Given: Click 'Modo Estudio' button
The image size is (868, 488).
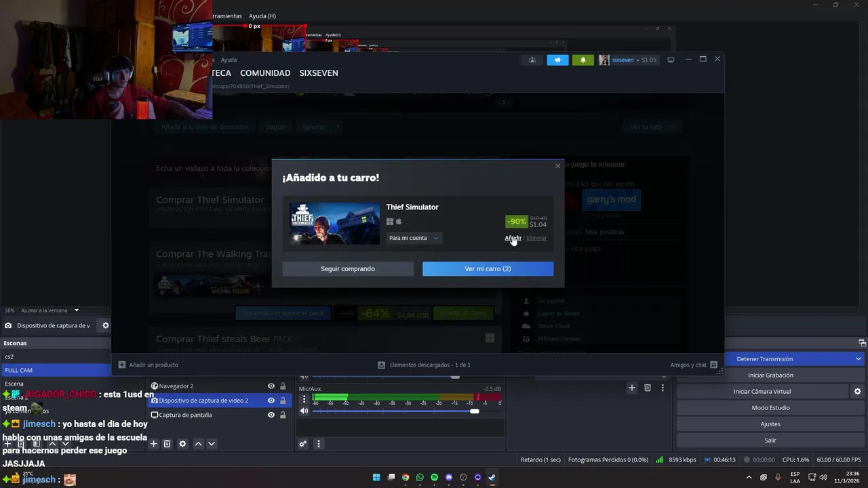Looking at the screenshot, I should [770, 408].
